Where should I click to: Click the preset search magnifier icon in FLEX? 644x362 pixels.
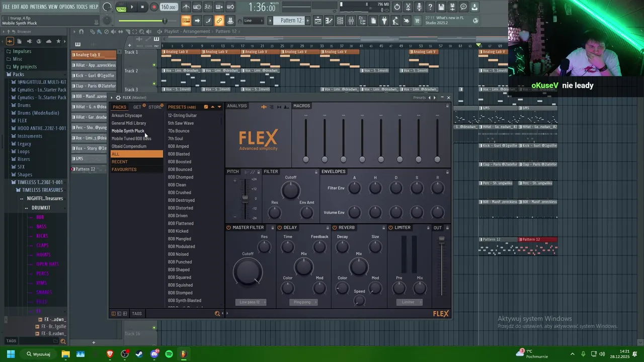pyautogui.click(x=217, y=314)
